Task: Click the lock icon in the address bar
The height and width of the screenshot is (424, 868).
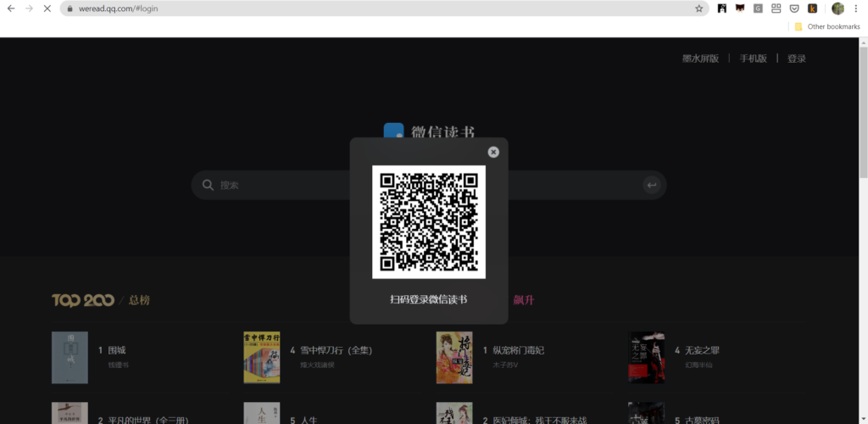Action: [x=70, y=8]
